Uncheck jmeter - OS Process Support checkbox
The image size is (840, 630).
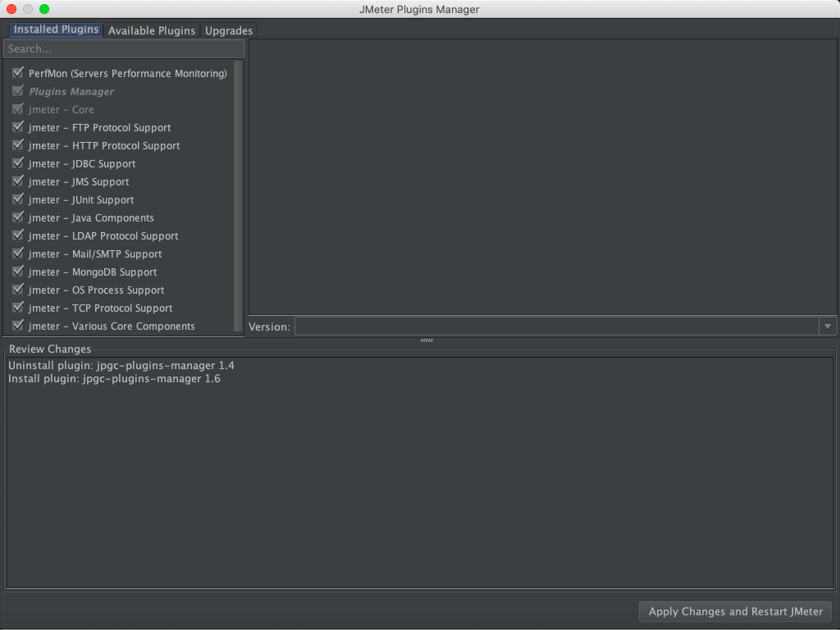click(18, 290)
